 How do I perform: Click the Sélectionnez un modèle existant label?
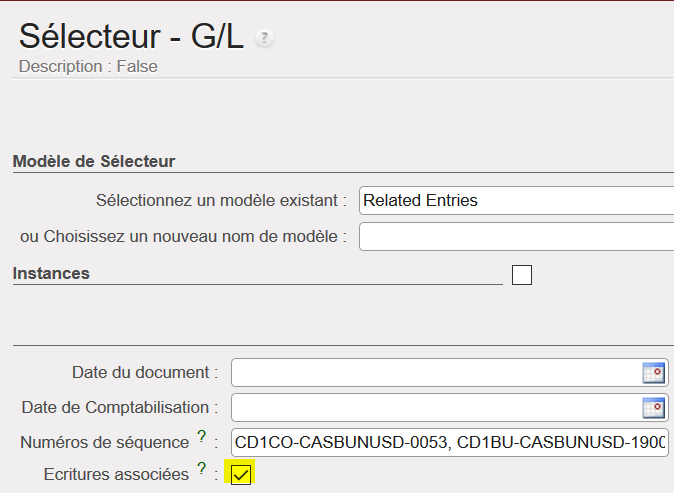click(221, 200)
